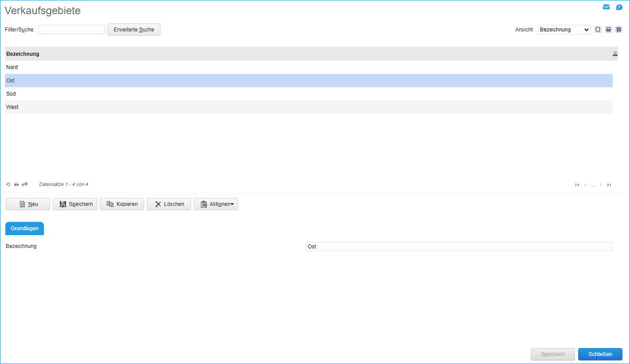This screenshot has width=630, height=364.
Task: Switch to list-only layout (empty square icon)
Action: 598,30
